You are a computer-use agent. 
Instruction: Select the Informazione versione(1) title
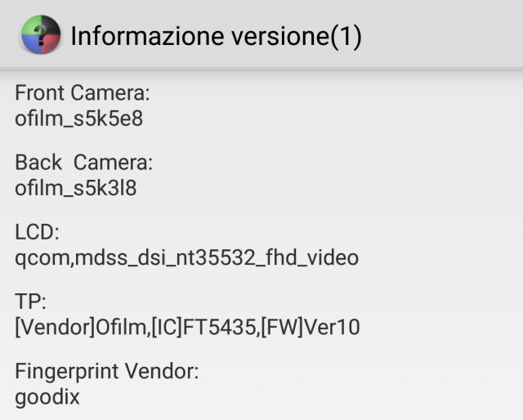tap(216, 36)
